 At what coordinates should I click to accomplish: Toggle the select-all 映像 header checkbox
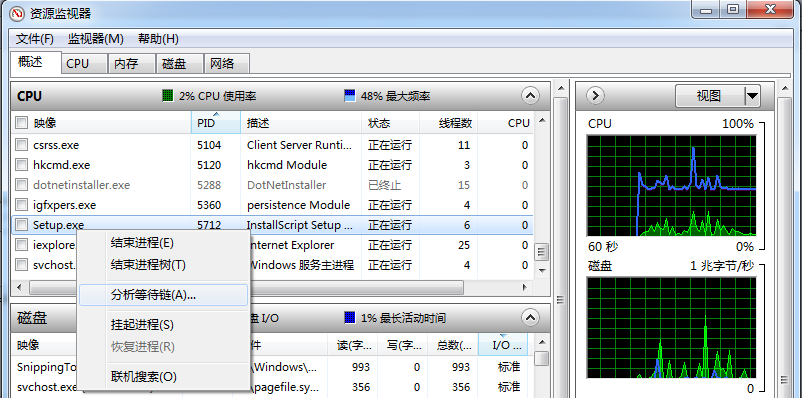pyautogui.click(x=21, y=123)
